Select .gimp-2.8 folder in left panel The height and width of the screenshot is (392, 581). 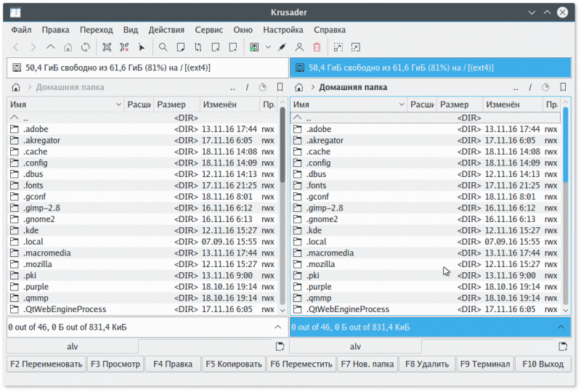[x=142, y=208]
